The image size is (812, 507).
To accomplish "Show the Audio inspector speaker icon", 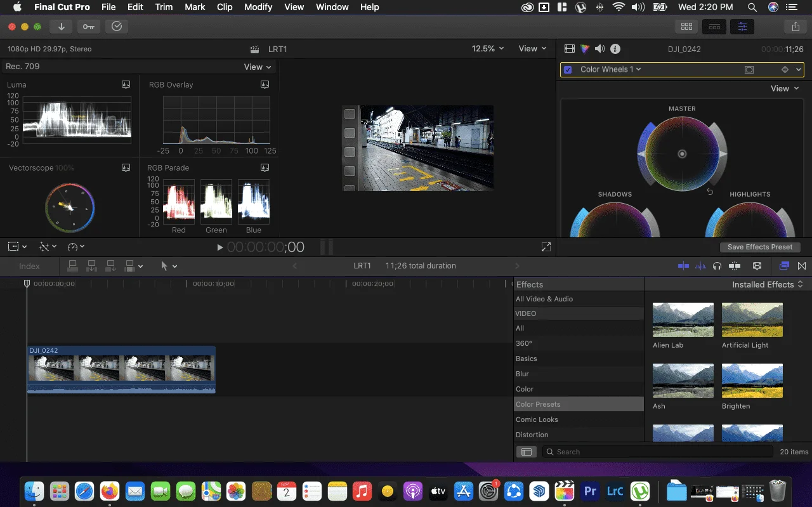I will pyautogui.click(x=599, y=49).
